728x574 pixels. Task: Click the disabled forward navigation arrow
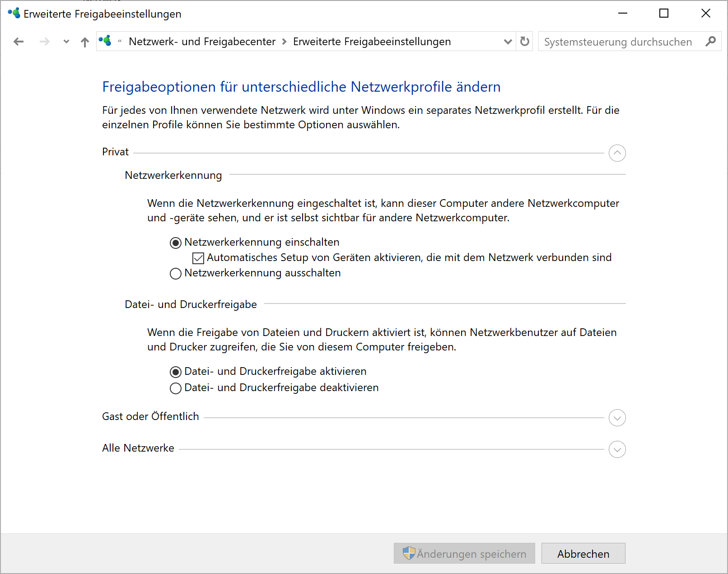[44, 41]
